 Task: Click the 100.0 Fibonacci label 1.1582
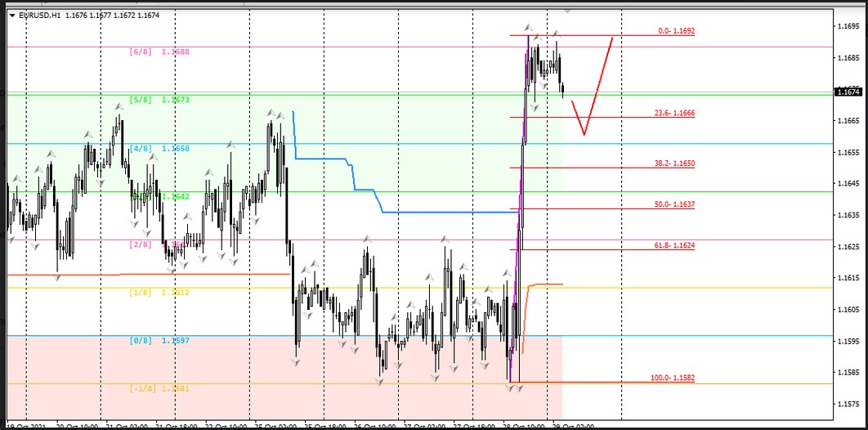pyautogui.click(x=673, y=378)
